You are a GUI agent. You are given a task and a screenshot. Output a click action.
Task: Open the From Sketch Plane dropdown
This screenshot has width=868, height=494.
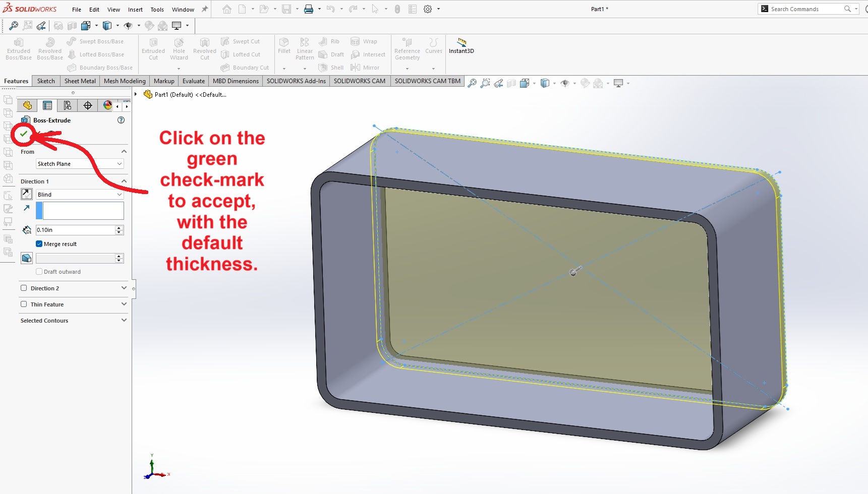coord(80,164)
